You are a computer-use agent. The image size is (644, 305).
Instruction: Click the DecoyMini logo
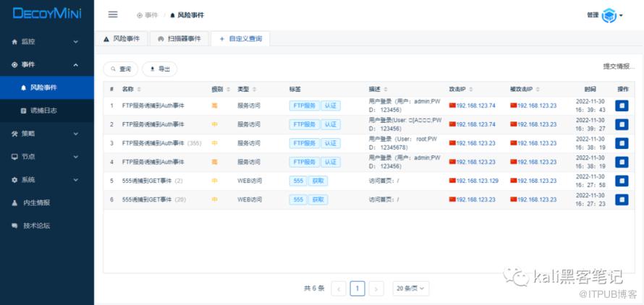(47, 14)
